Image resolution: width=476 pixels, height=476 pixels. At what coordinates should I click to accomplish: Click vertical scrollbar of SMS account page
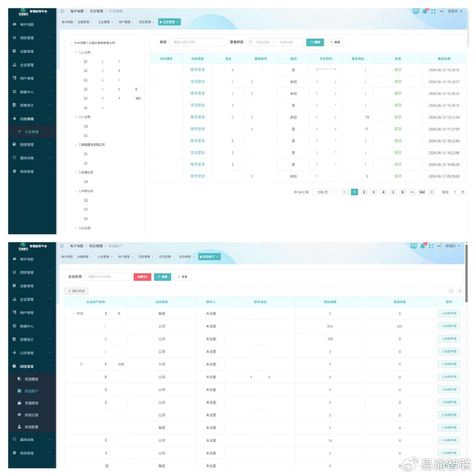(466, 273)
